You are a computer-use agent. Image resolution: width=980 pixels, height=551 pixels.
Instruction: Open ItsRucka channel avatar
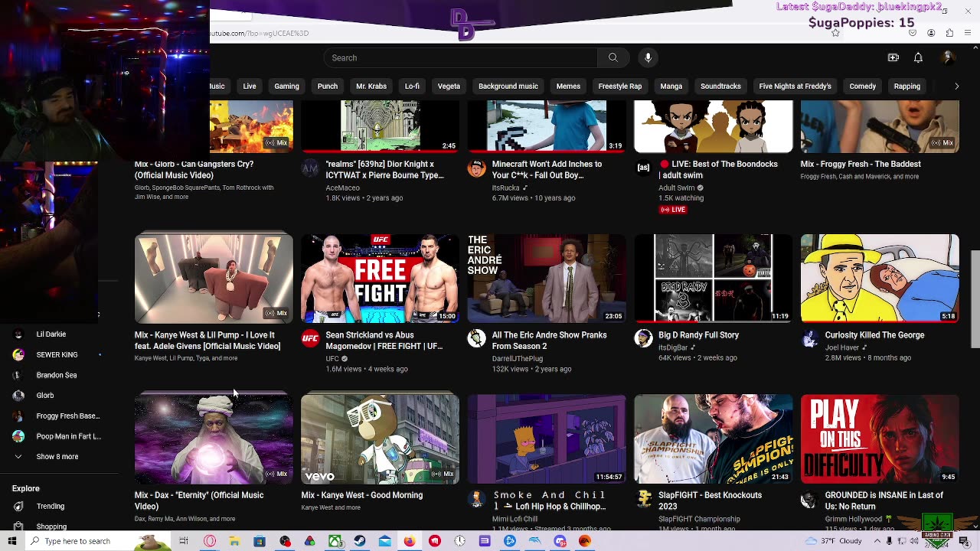[476, 168]
